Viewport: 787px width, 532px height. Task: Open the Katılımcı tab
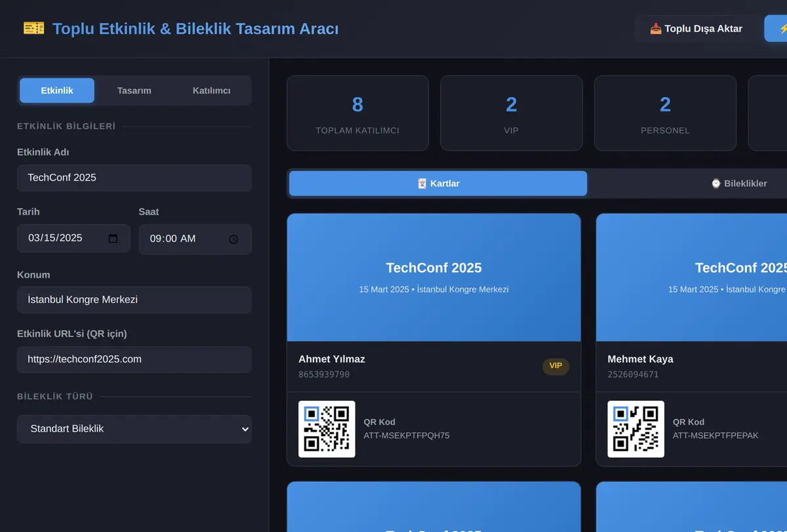tap(211, 91)
